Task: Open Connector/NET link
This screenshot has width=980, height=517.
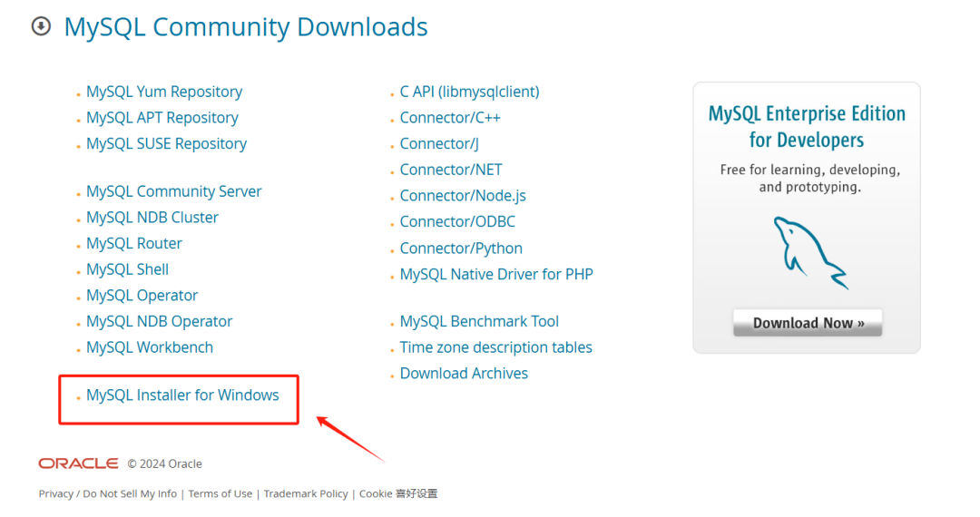Action: 451,170
